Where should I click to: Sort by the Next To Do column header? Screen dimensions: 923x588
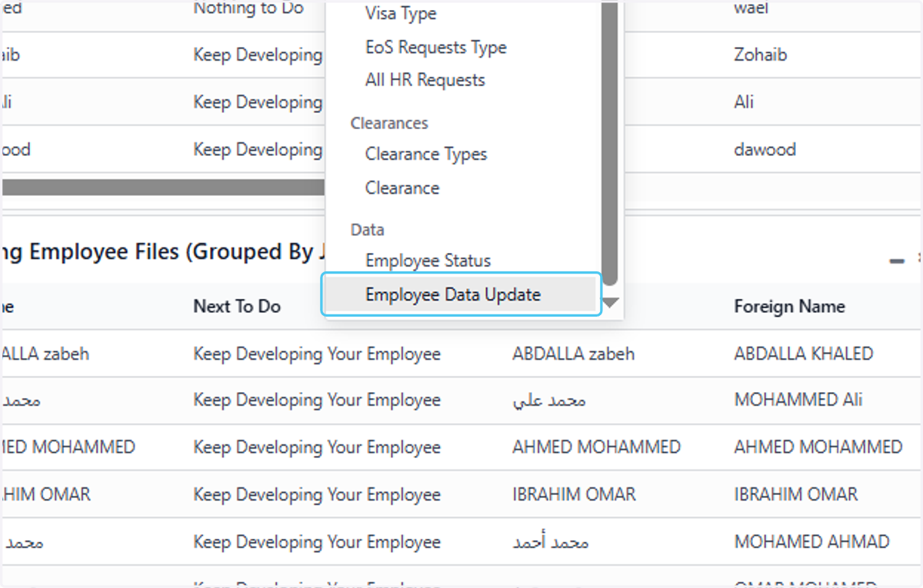(237, 306)
